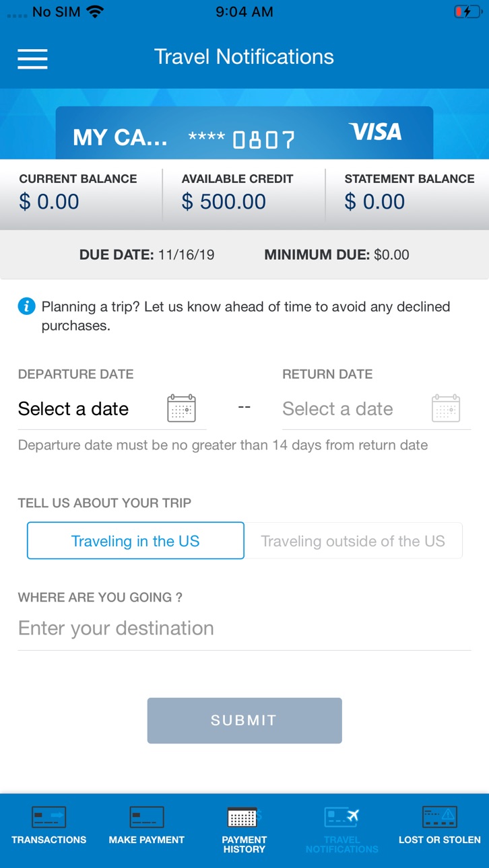The height and width of the screenshot is (868, 489).
Task: Open Make Payment tab icon
Action: coord(147,817)
